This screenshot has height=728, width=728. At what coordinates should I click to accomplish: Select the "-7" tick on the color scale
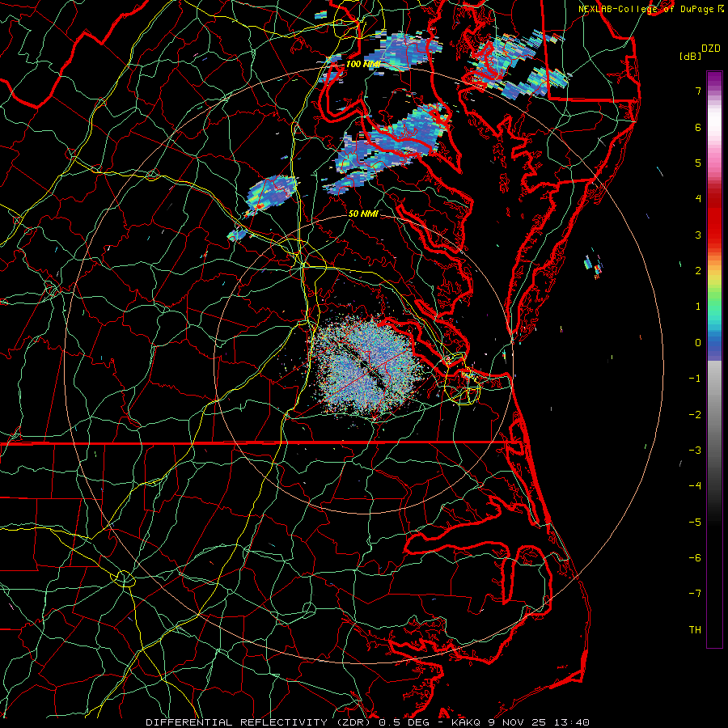695,594
